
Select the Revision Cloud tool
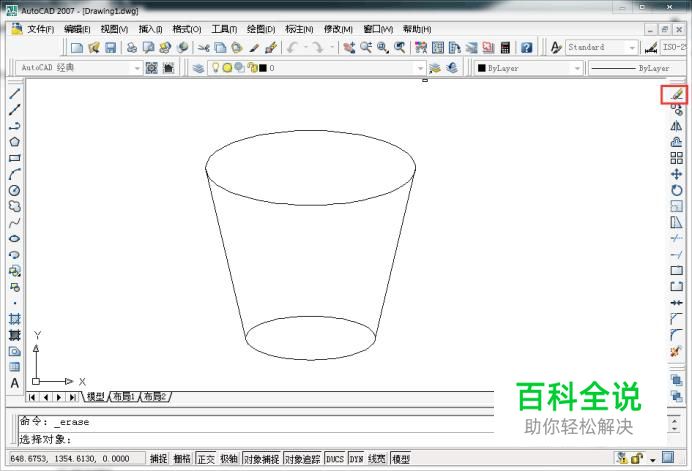coord(15,207)
